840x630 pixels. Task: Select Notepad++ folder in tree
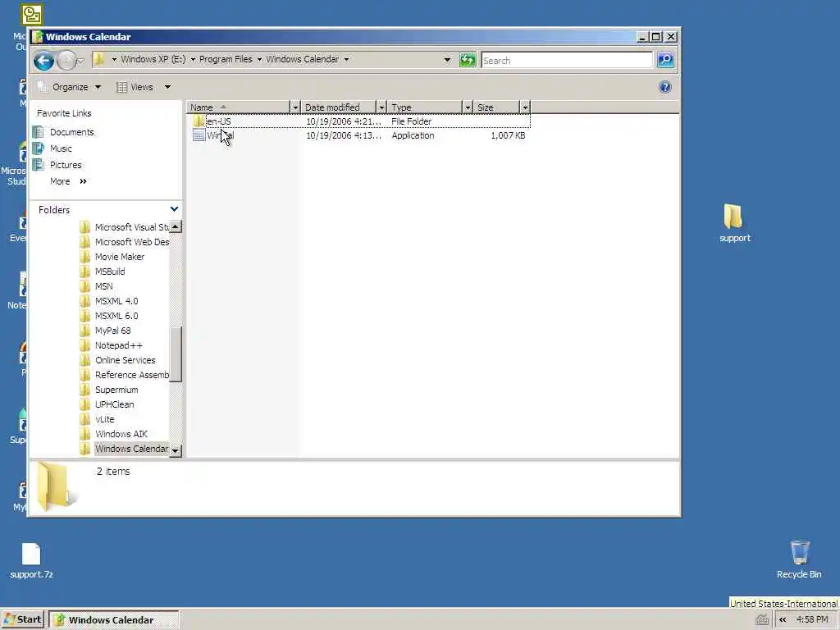pyautogui.click(x=118, y=345)
